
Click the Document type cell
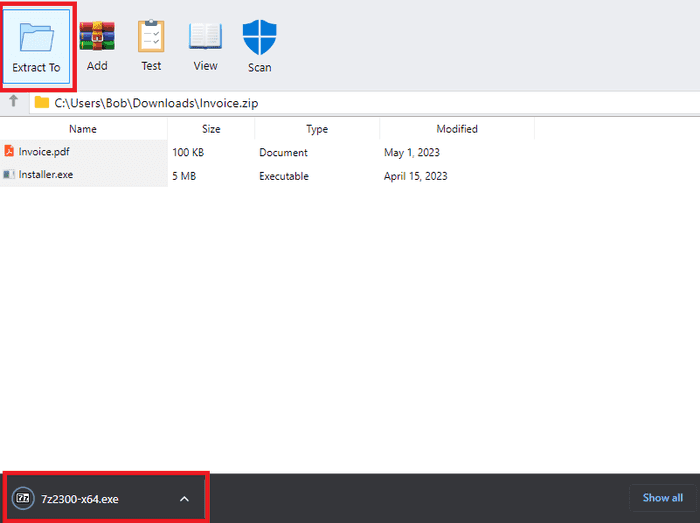[x=283, y=153]
